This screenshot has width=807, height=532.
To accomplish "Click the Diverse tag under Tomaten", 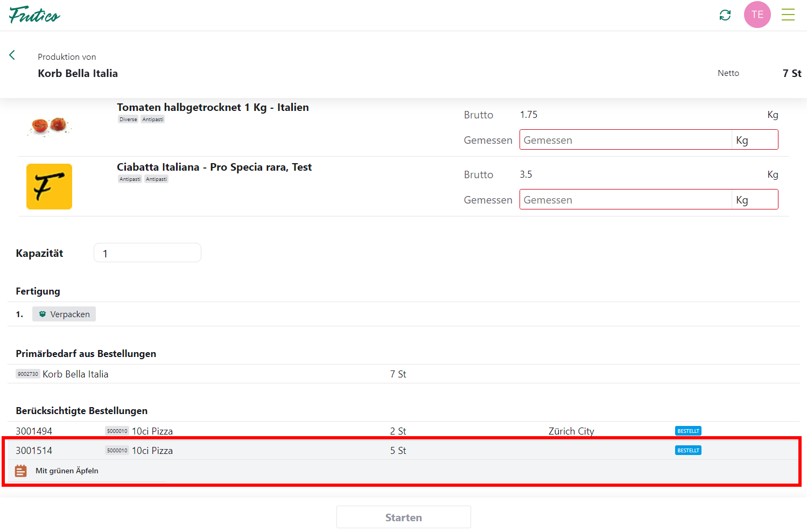I will 128,120.
